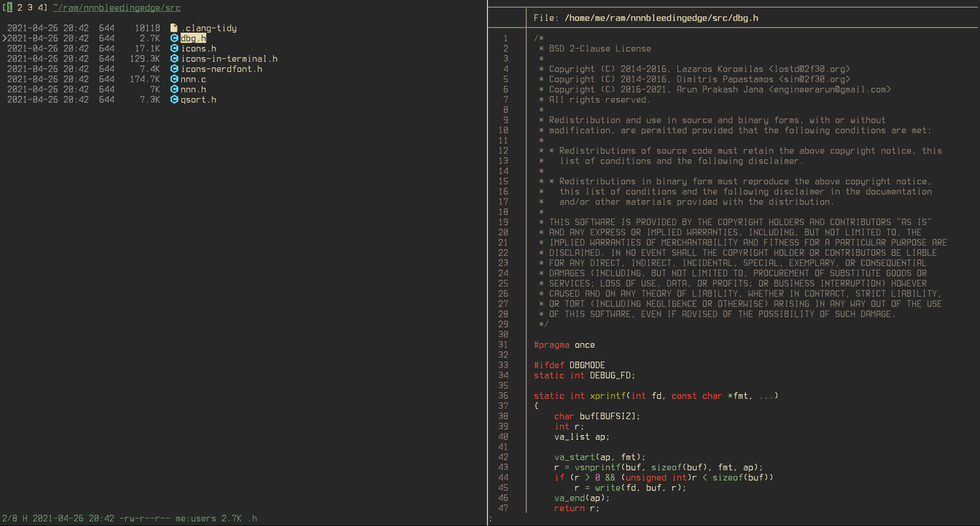Click the C icon beside icons.h

pos(174,49)
